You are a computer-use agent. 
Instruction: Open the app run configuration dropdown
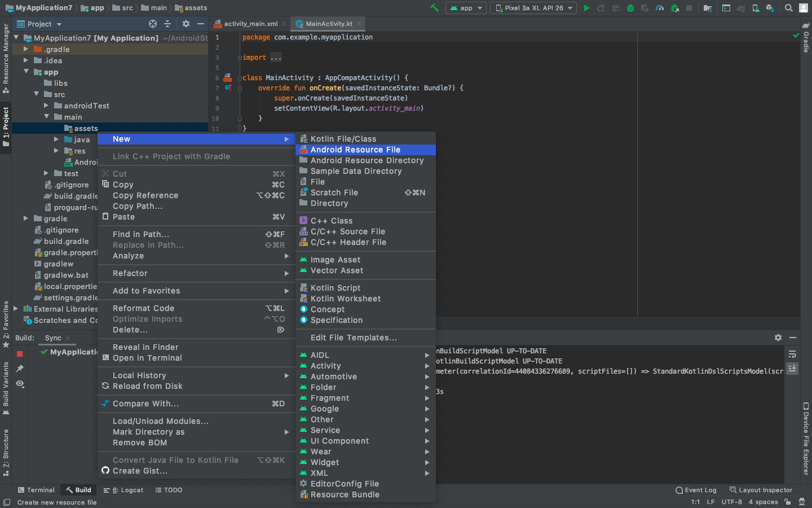[x=466, y=8]
